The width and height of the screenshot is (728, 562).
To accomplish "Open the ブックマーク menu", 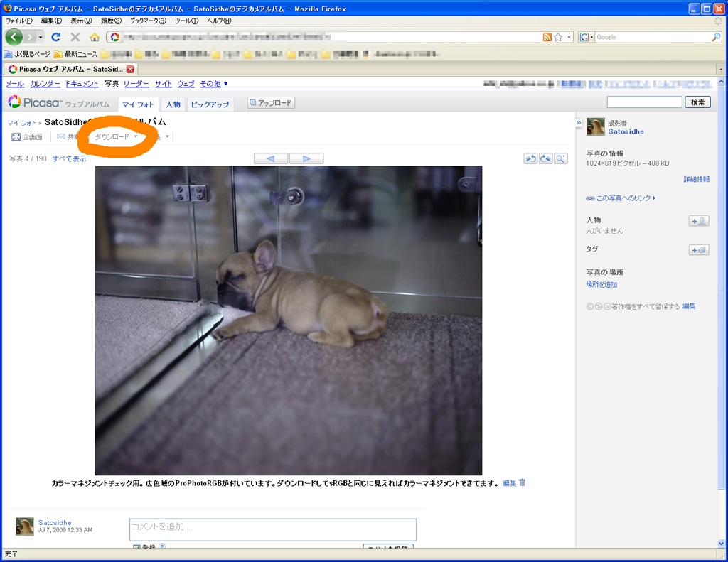I will tap(148, 21).
